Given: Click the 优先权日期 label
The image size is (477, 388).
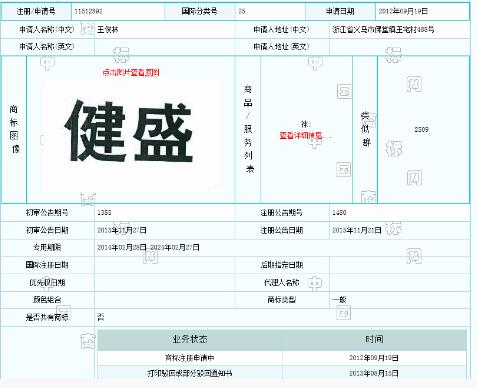Looking at the screenshot, I should [x=47, y=282].
